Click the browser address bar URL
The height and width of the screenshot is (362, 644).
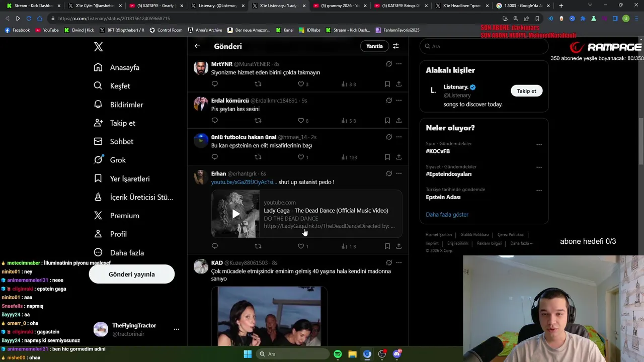114,19
